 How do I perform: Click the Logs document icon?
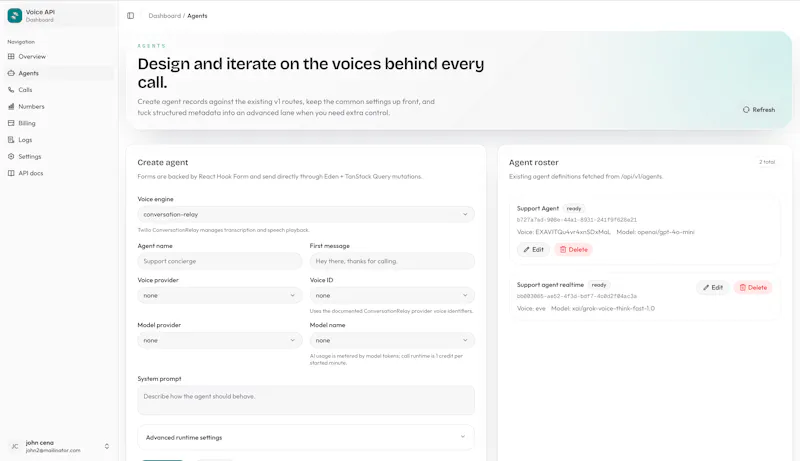coord(11,140)
